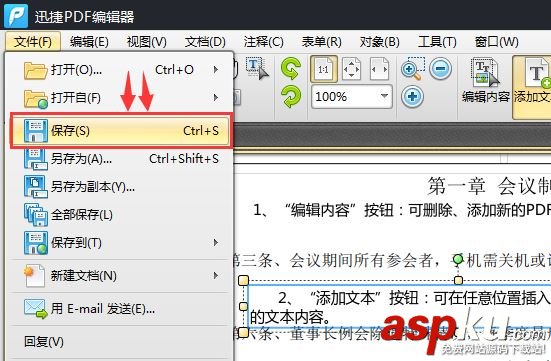The width and height of the screenshot is (551, 361).
Task: Click the folder-globe icon beside 打开自(F)
Action: [x=35, y=98]
